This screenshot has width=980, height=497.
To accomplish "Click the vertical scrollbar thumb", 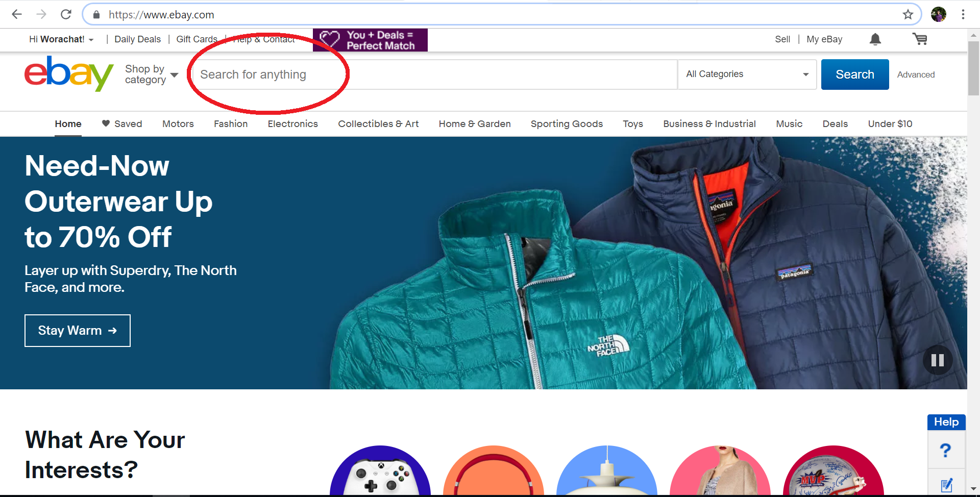I will [x=973, y=68].
